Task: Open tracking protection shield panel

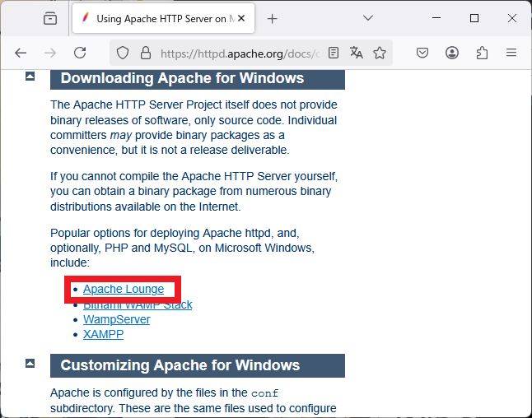Action: click(123, 53)
